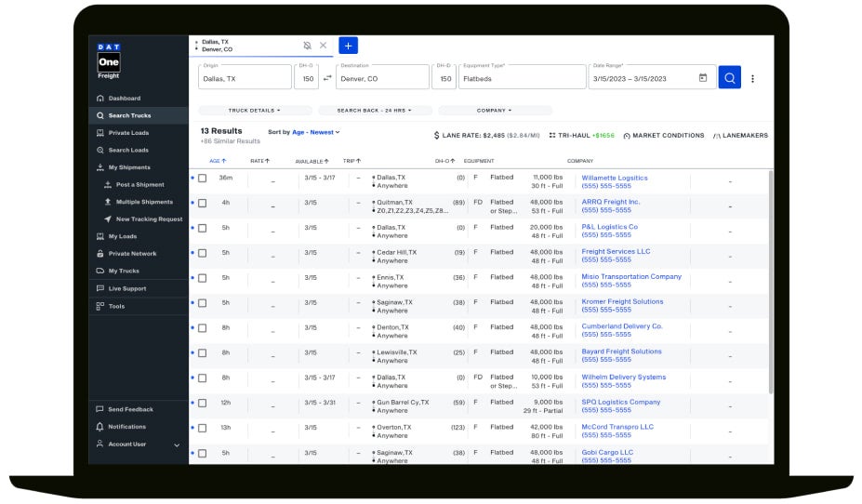Check the ARRQ Freight Inc. row checkbox
The height and width of the screenshot is (504, 862).
point(203,204)
